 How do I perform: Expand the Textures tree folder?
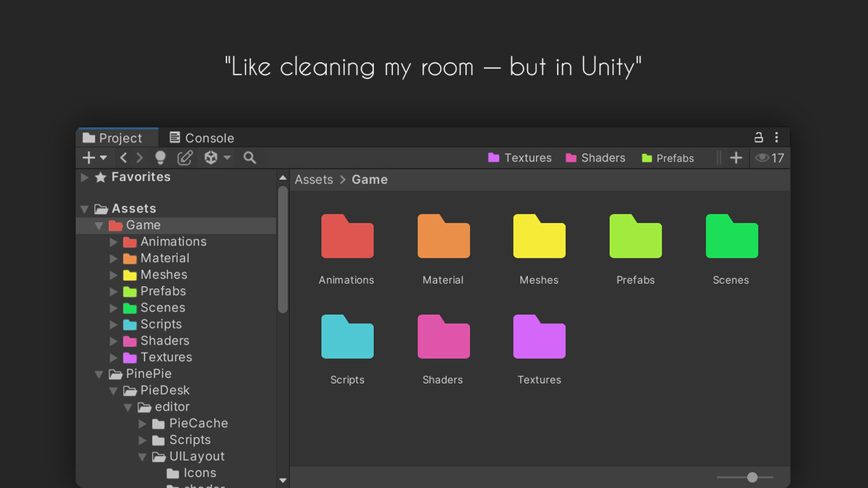pos(114,358)
